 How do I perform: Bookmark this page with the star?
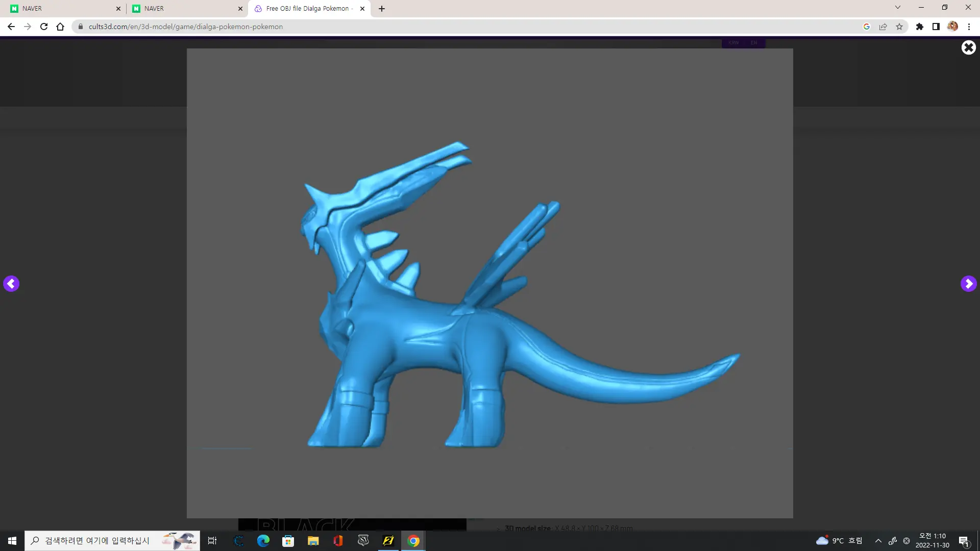click(x=899, y=27)
